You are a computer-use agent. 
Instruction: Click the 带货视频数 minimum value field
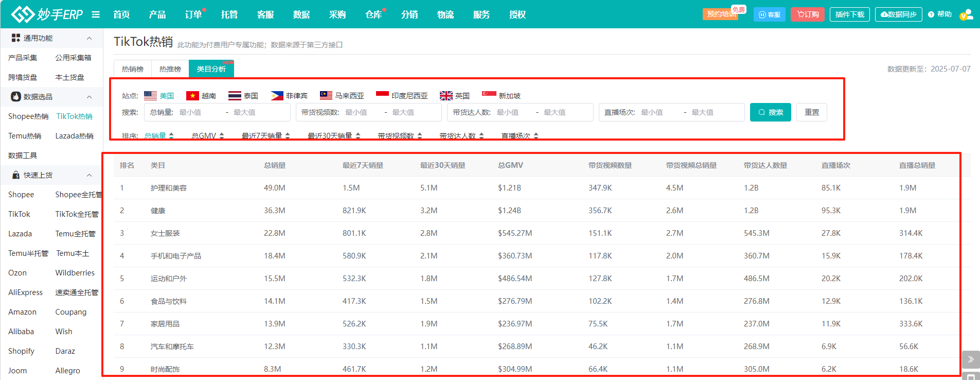pyautogui.click(x=362, y=112)
